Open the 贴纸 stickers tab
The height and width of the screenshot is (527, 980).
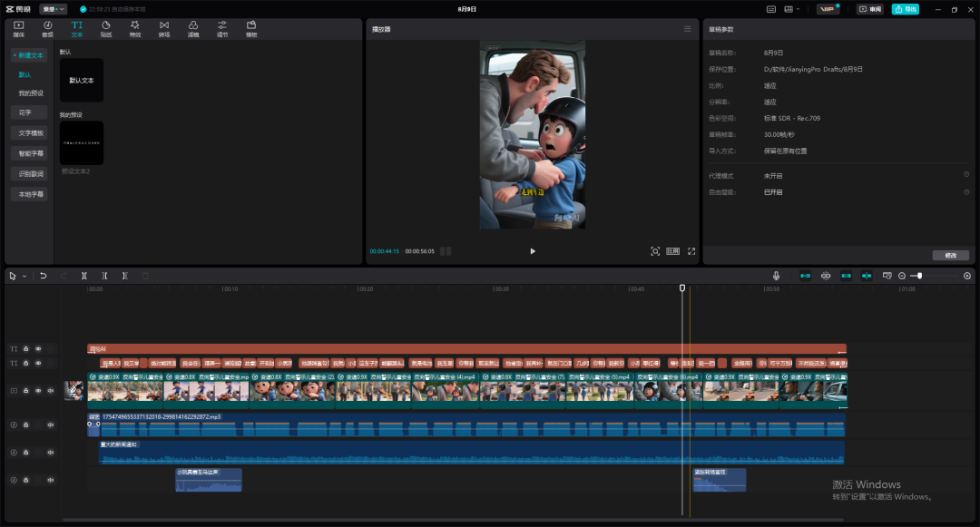point(105,29)
